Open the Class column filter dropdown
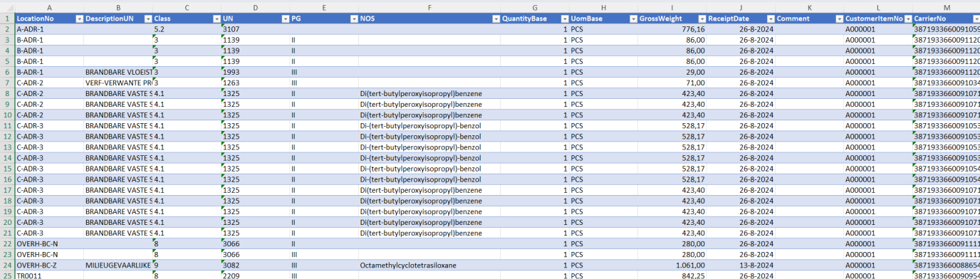The height and width of the screenshot is (279, 980). click(x=216, y=19)
